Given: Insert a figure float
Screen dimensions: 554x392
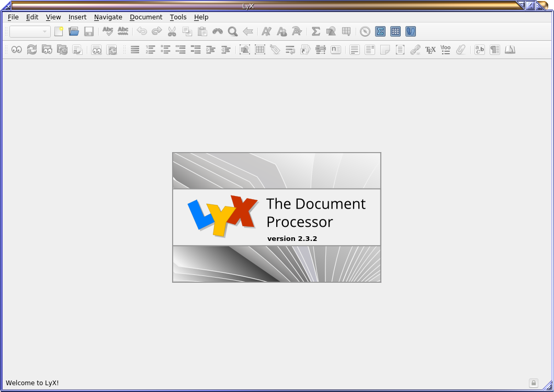Looking at the screenshot, I should [245, 50].
